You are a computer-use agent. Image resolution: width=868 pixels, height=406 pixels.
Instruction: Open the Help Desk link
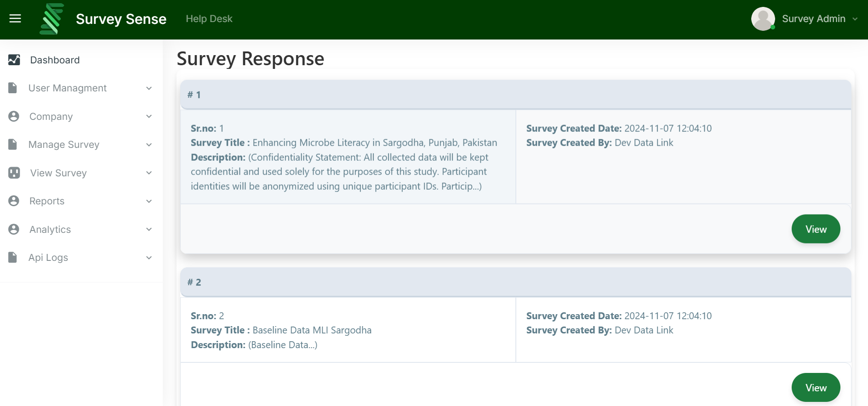pyautogui.click(x=209, y=19)
